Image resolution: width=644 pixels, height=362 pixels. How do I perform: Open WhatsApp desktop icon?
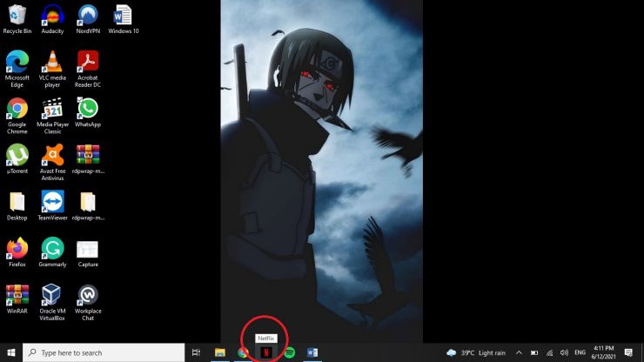87,109
